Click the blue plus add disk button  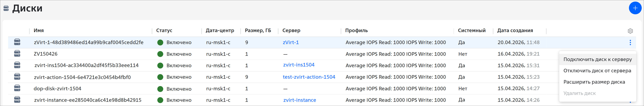(x=635, y=8)
